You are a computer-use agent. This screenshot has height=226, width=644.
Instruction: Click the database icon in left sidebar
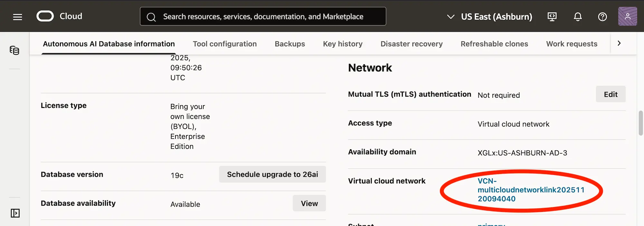pyautogui.click(x=14, y=50)
